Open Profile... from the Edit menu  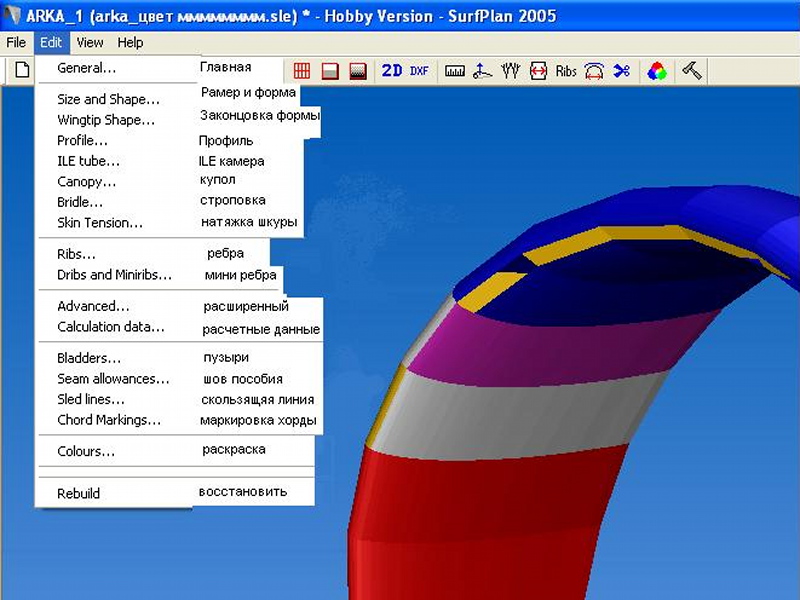click(82, 141)
